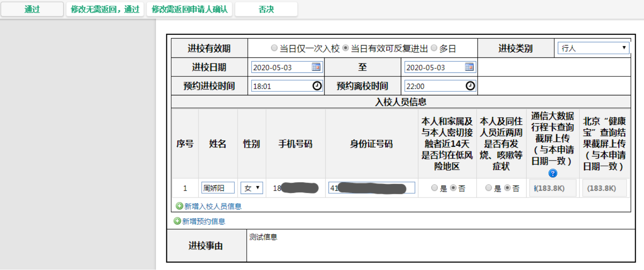Click the green plus icon for 新增入校人员信息
The width and height of the screenshot is (644, 270).
pyautogui.click(x=179, y=206)
